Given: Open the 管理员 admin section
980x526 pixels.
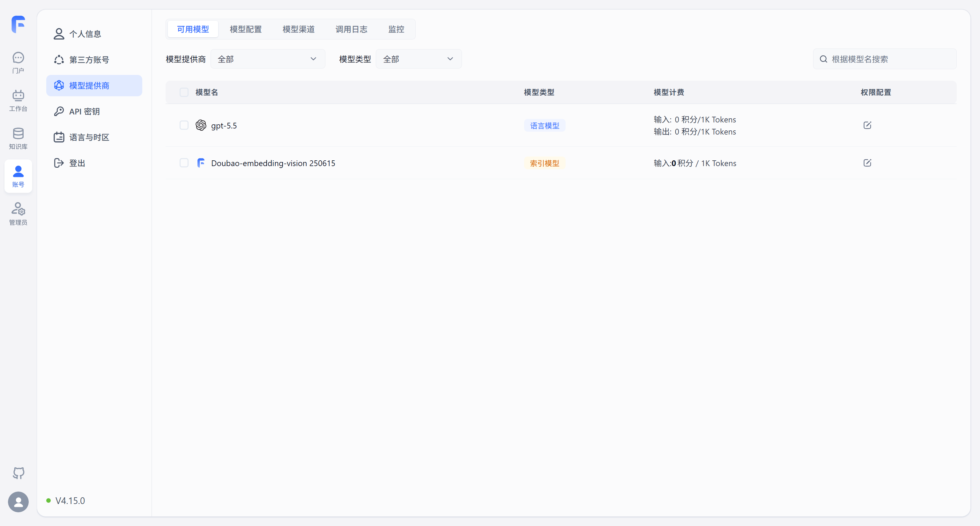Looking at the screenshot, I should coord(18,214).
